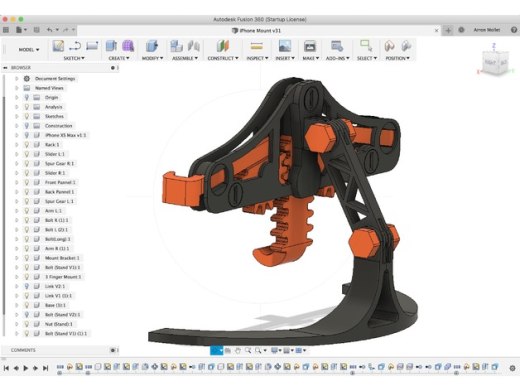
Task: Click the New Component assemble icon
Action: coord(176,46)
